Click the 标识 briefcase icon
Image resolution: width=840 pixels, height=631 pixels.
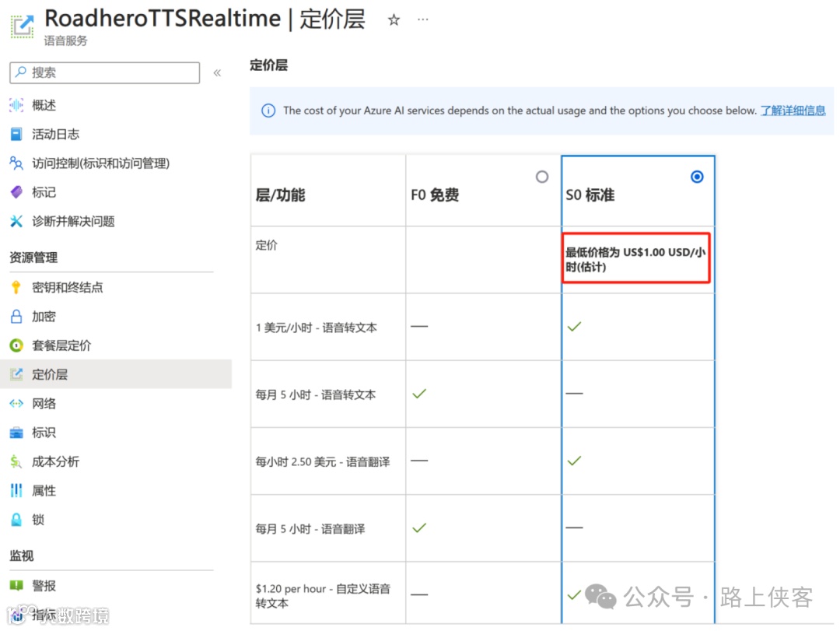pos(16,432)
